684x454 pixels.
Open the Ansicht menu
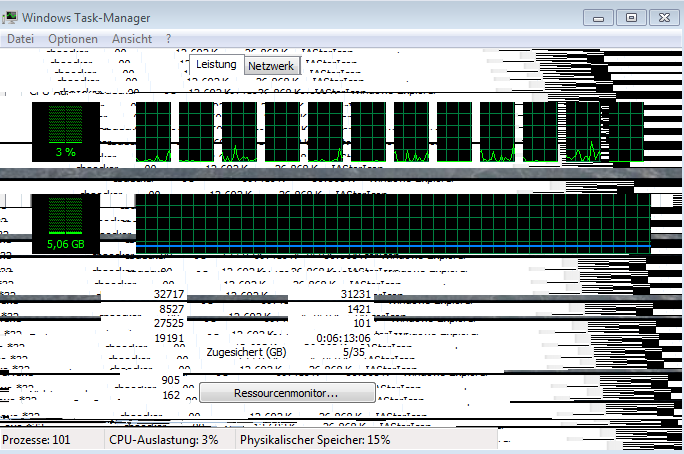pos(132,39)
